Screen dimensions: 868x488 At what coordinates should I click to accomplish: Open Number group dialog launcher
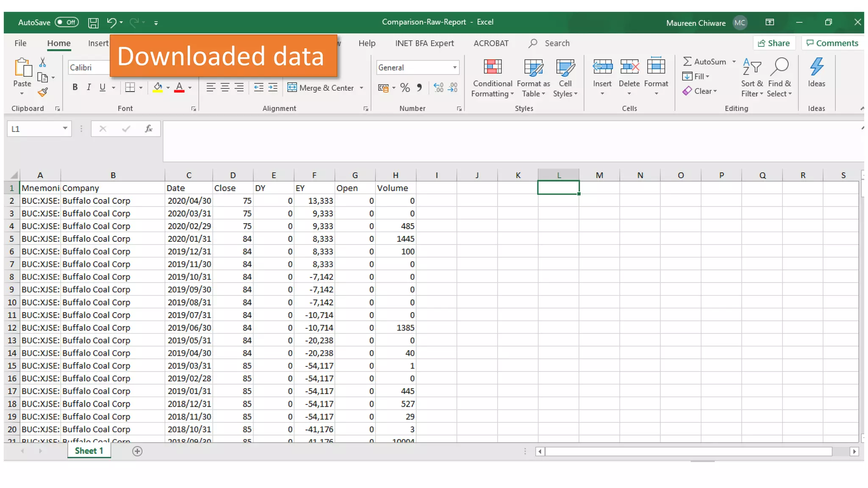pyautogui.click(x=459, y=109)
